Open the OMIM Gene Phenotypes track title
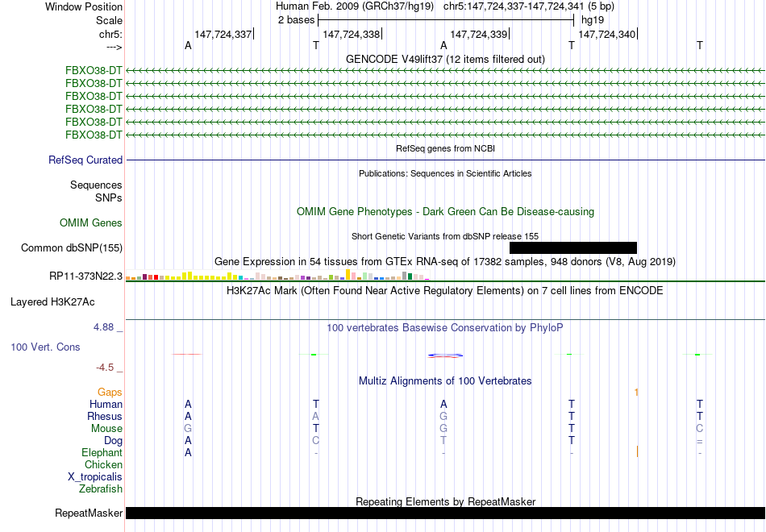The height and width of the screenshot is (532, 766). pyautogui.click(x=445, y=211)
